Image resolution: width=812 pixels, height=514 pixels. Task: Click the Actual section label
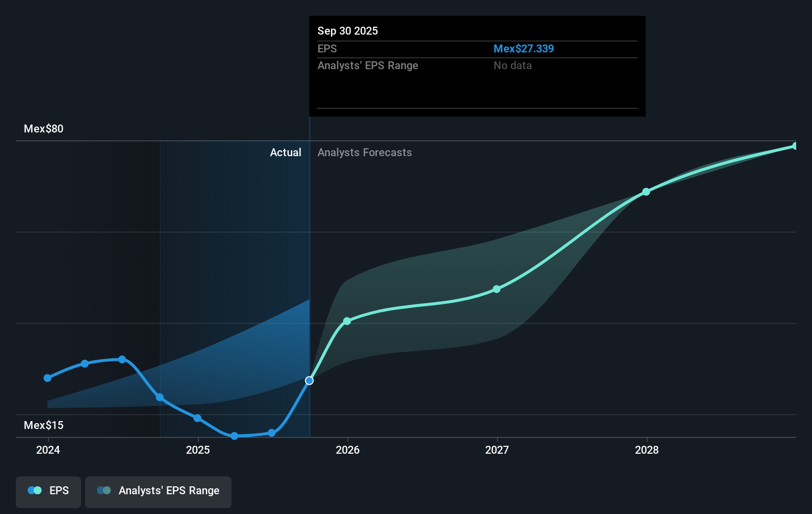285,152
